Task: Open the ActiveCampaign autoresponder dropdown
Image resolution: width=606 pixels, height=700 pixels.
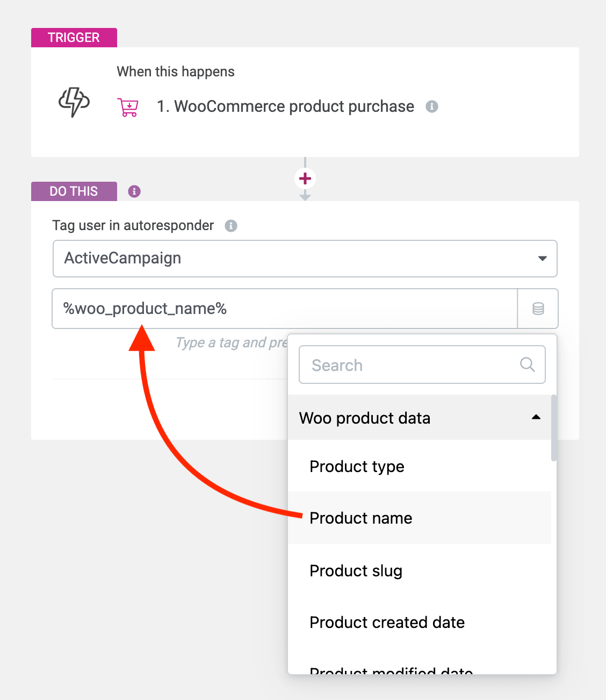Action: click(305, 259)
